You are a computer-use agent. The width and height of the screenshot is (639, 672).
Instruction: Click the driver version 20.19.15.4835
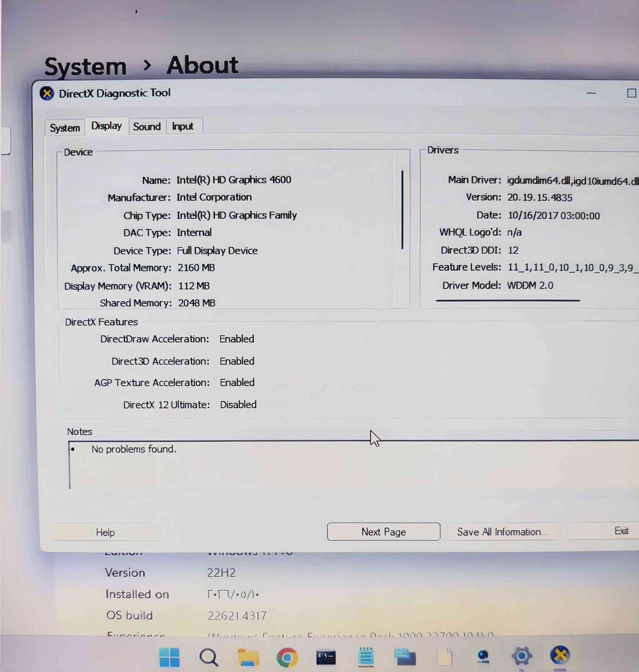[x=540, y=198]
